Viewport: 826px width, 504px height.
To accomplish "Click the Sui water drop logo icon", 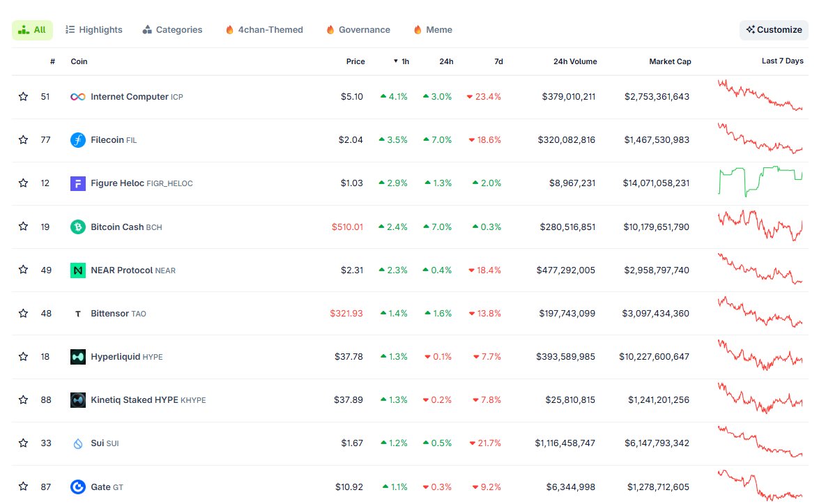I will [78, 443].
